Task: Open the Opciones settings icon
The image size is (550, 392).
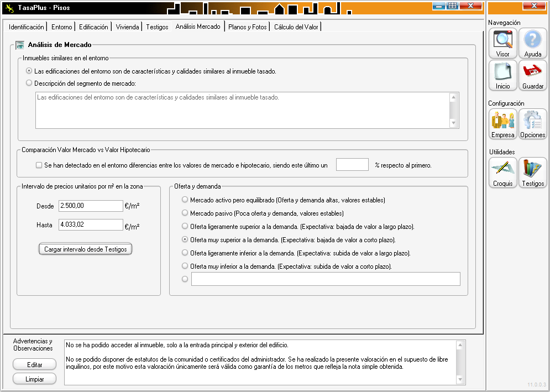Action: click(533, 124)
